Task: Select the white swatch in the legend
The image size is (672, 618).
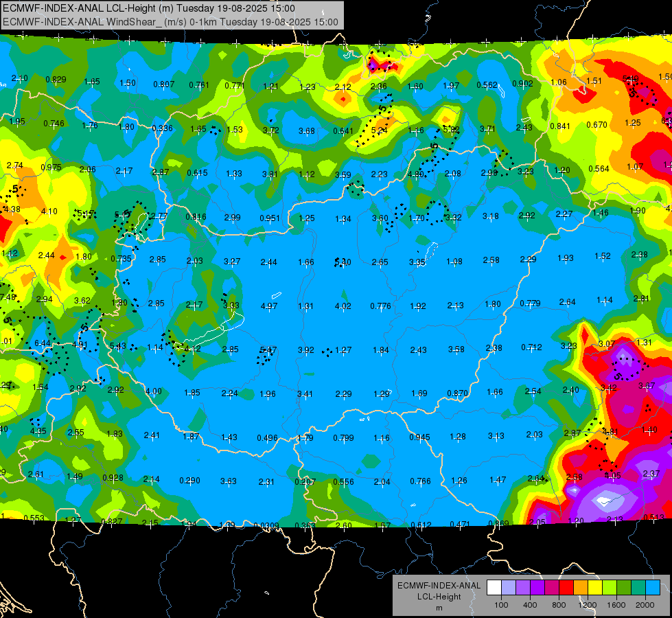Action: pyautogui.click(x=494, y=588)
